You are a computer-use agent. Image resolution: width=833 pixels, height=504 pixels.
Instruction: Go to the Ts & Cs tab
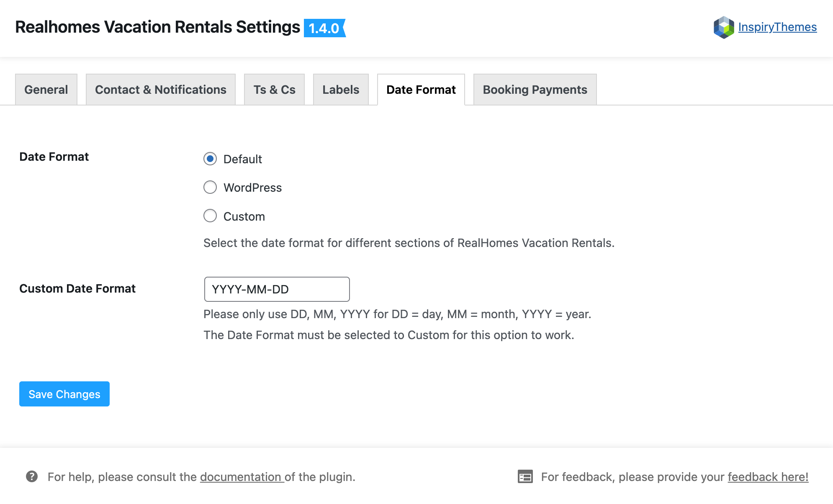(x=274, y=90)
